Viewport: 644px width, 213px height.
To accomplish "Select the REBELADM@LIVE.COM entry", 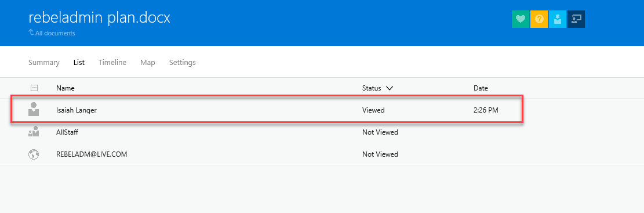I will (x=92, y=154).
